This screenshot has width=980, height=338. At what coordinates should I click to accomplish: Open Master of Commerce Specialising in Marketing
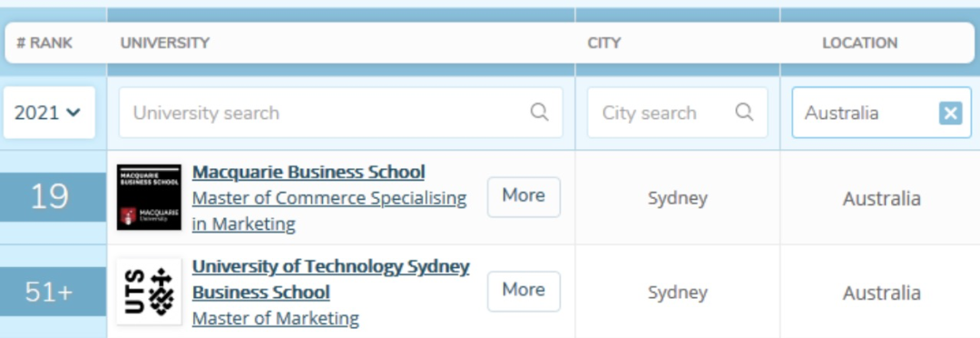[329, 211]
